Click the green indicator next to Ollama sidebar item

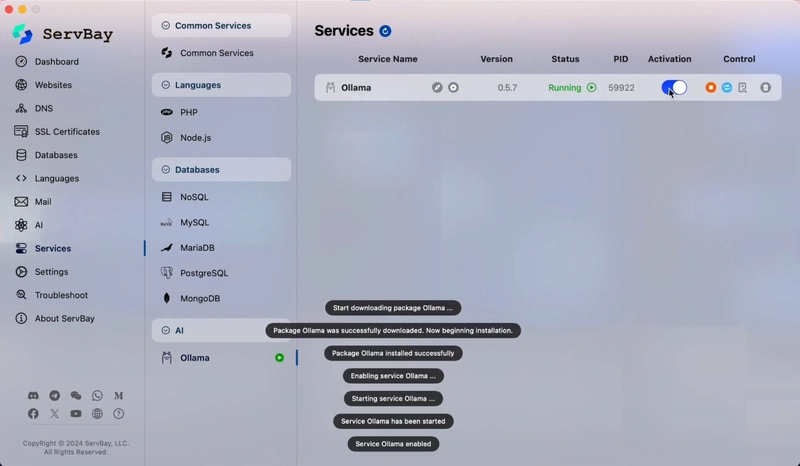pyautogui.click(x=279, y=358)
